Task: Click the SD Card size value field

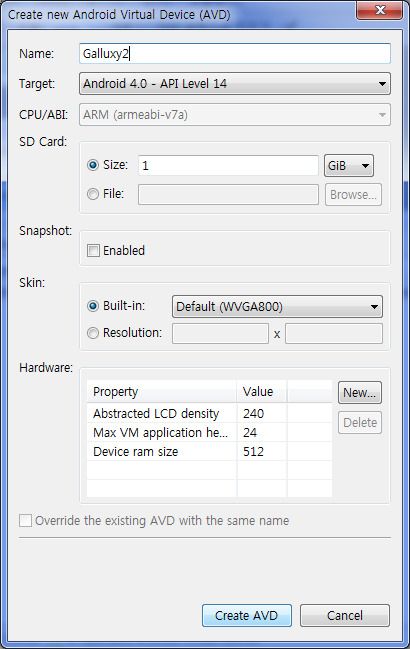Action: click(x=228, y=165)
